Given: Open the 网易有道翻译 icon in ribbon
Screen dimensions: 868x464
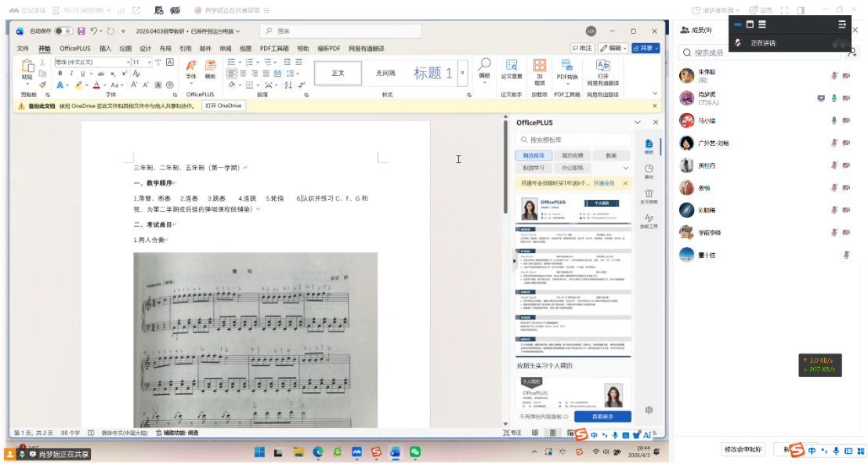Looking at the screenshot, I should pos(602,70).
